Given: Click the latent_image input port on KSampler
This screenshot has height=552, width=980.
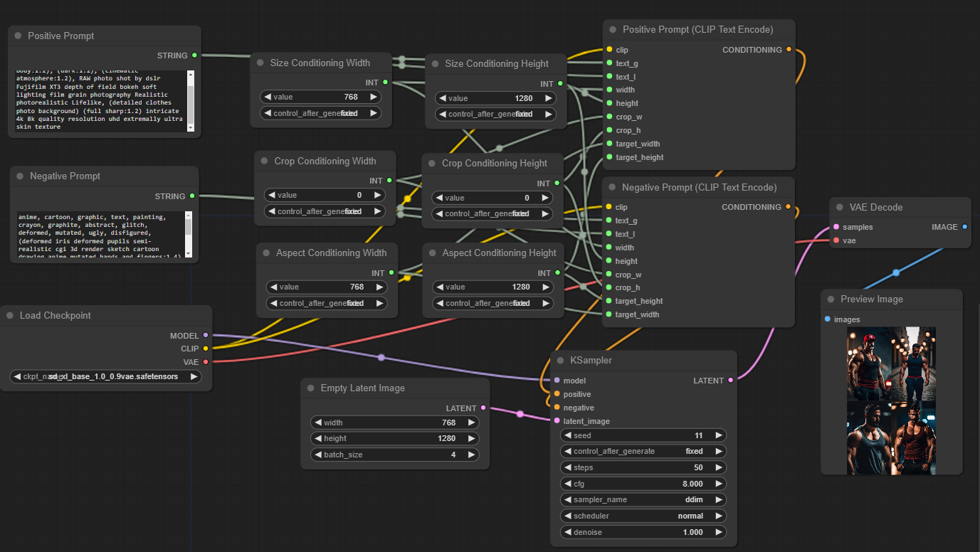Looking at the screenshot, I should 556,421.
